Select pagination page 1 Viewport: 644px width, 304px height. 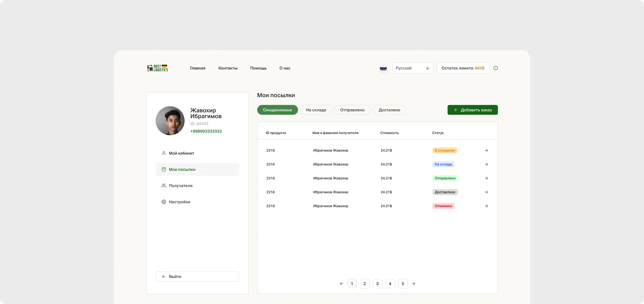click(352, 284)
